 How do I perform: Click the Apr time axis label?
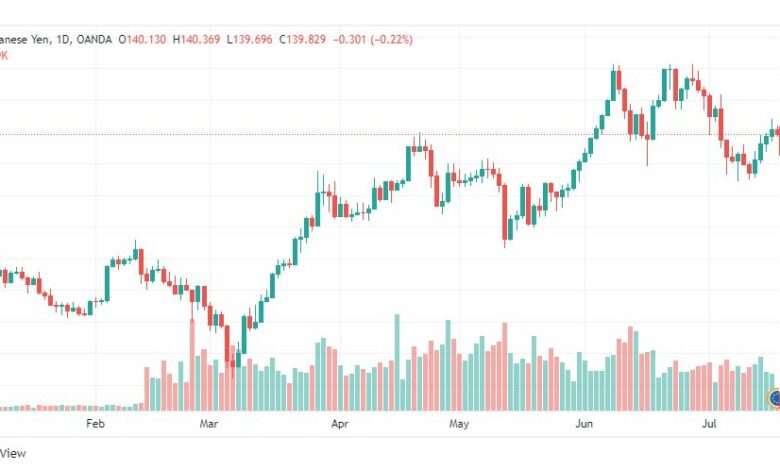click(x=340, y=424)
